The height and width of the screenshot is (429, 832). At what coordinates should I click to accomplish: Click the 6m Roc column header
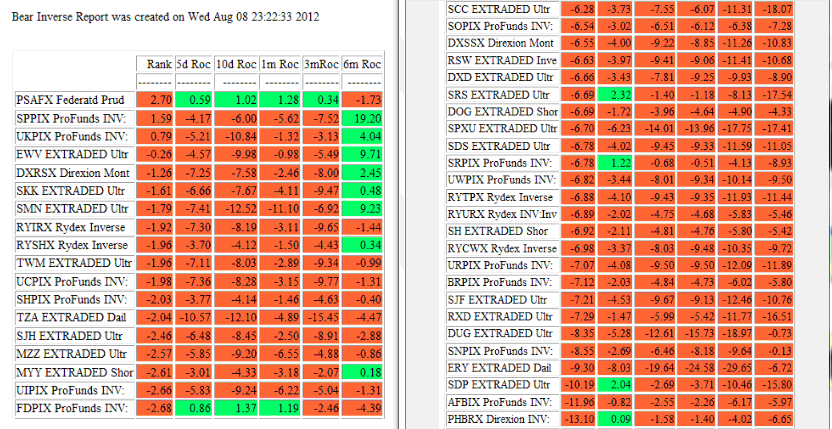tap(362, 64)
